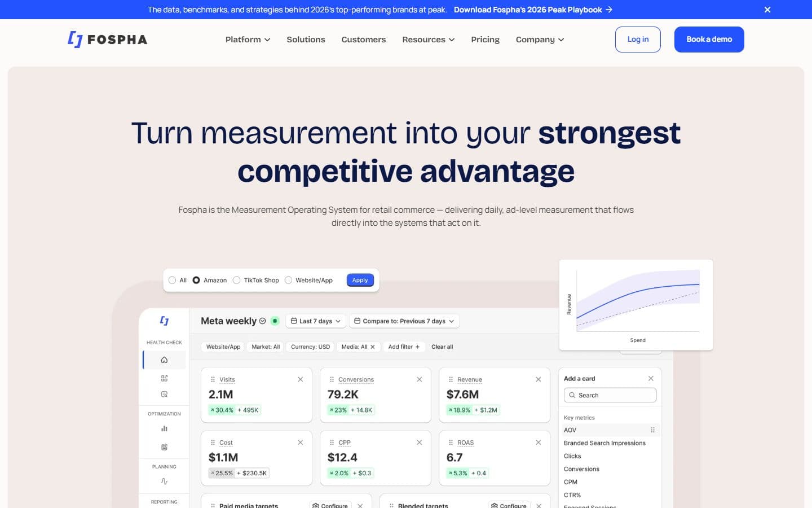This screenshot has width=812, height=508.
Task: Click the drag handle icon on Cost card
Action: pyautogui.click(x=213, y=443)
